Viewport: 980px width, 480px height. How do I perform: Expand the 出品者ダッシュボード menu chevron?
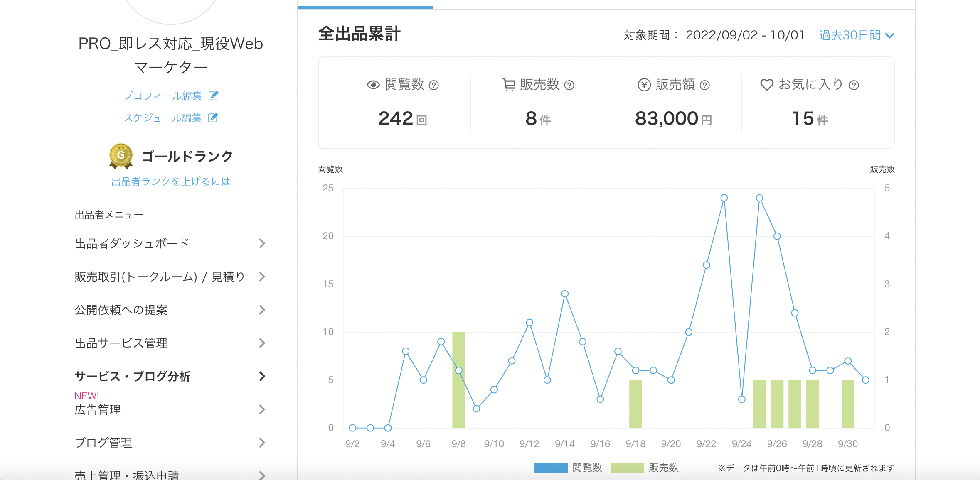pos(262,243)
